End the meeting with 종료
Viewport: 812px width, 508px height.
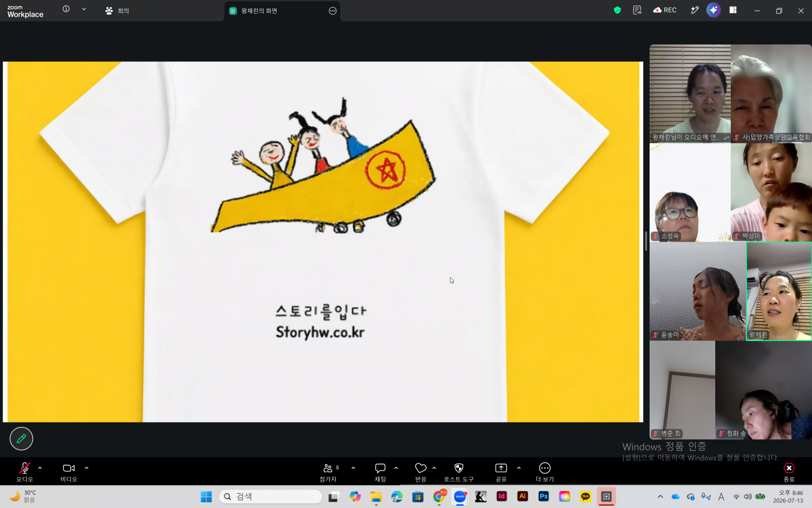tap(789, 472)
